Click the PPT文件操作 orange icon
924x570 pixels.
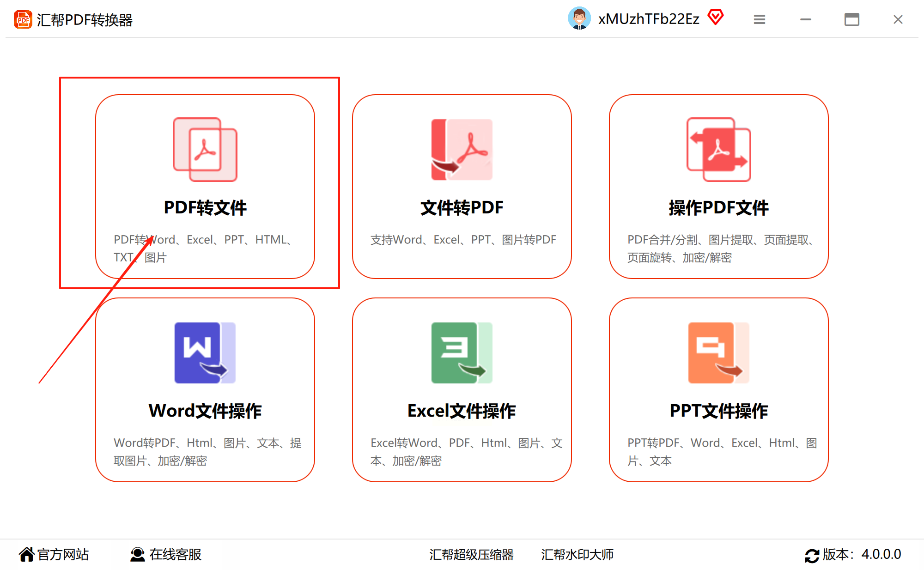[x=718, y=352]
